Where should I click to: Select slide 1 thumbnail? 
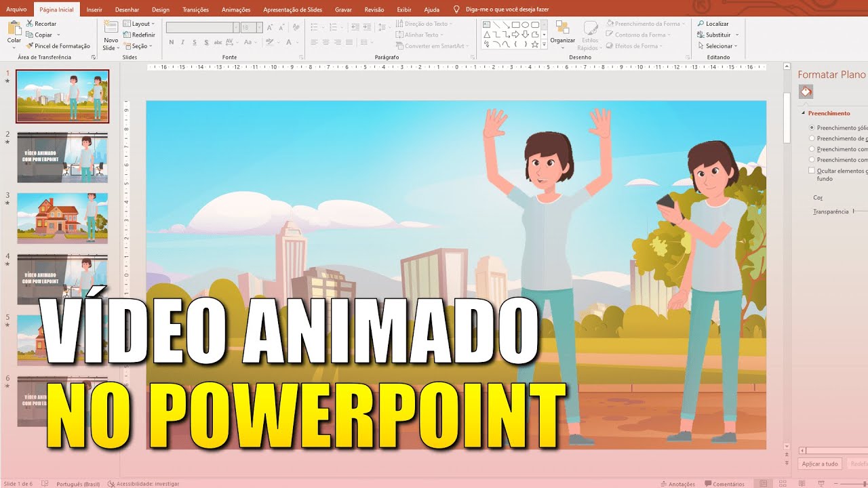pos(62,96)
